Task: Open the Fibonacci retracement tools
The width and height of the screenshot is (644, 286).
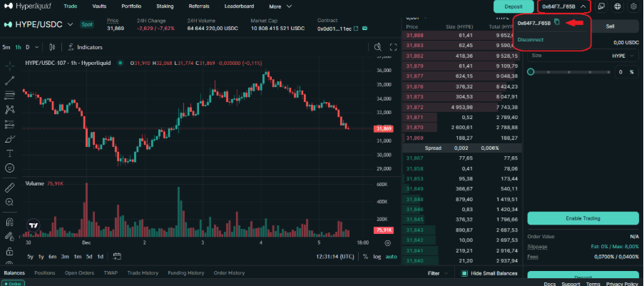Action: point(9,96)
